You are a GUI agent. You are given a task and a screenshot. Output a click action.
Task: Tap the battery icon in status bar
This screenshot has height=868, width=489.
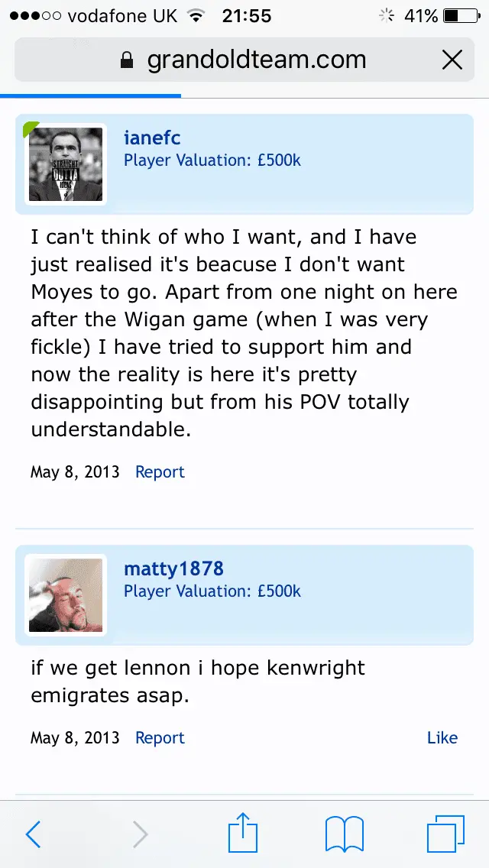[x=461, y=16]
